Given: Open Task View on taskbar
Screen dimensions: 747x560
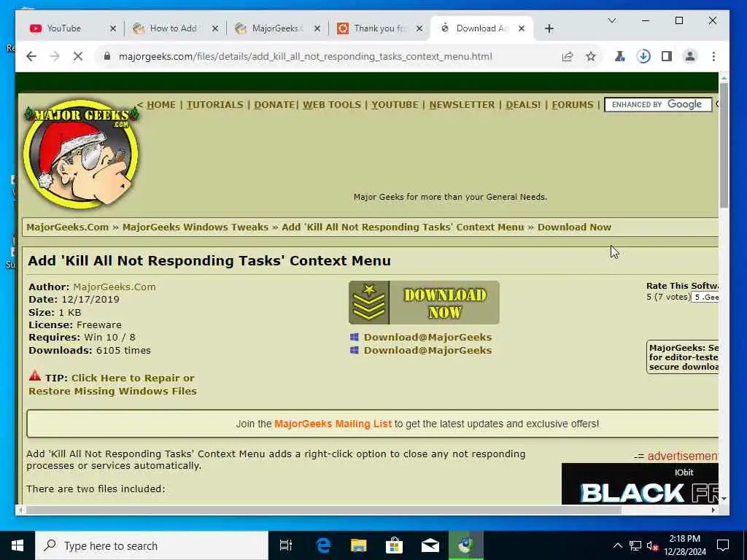Looking at the screenshot, I should [x=286, y=545].
